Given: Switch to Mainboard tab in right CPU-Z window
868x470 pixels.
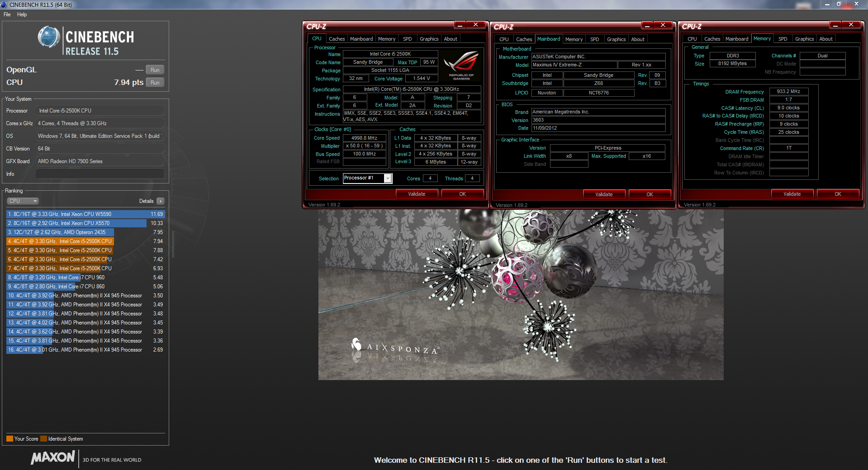Looking at the screenshot, I should click(x=737, y=39).
